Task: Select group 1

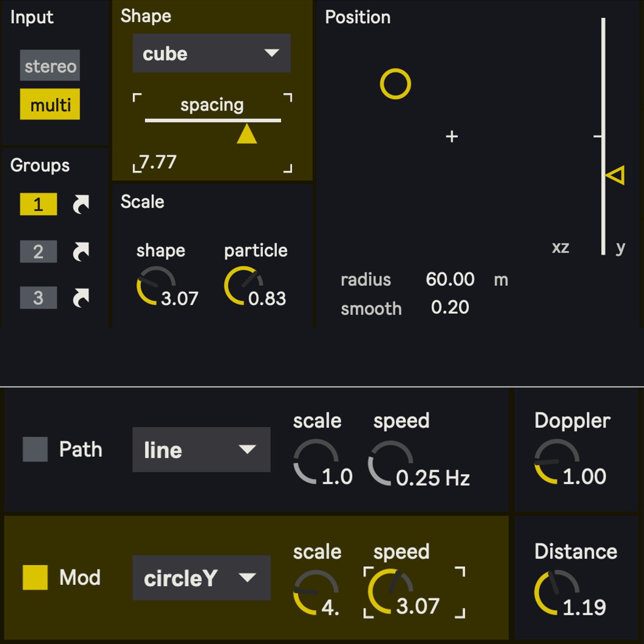Action: (x=38, y=204)
